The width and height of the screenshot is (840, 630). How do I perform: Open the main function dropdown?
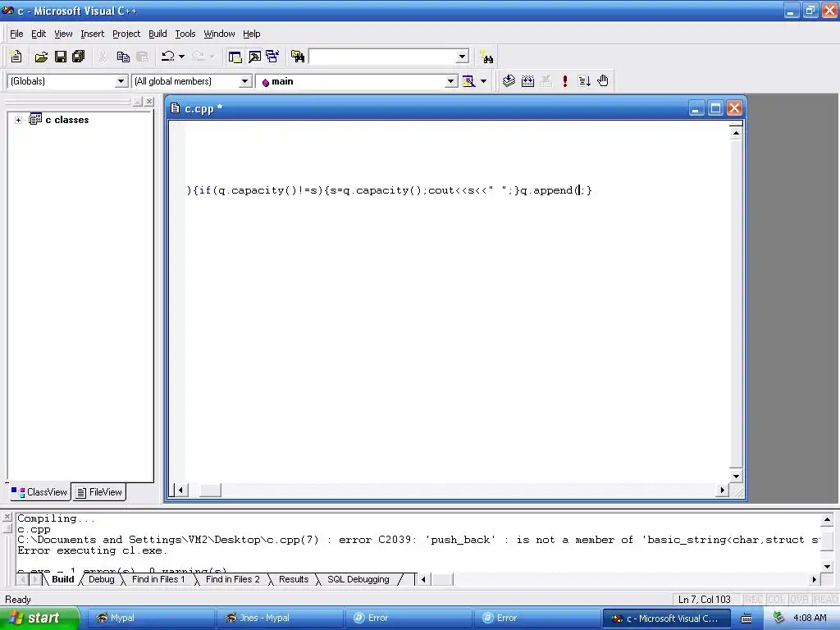click(x=451, y=81)
